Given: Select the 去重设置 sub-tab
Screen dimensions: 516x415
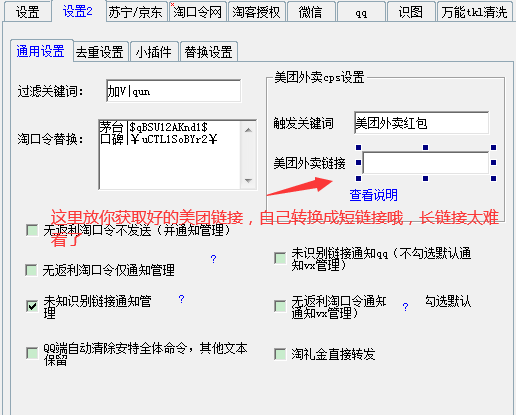Looking at the screenshot, I should 100,52.
